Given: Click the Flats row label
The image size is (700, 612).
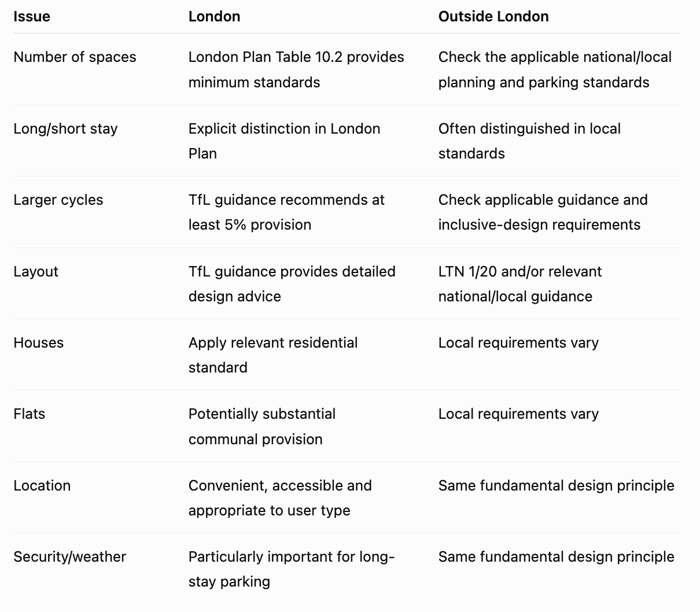Looking at the screenshot, I should tap(30, 414).
